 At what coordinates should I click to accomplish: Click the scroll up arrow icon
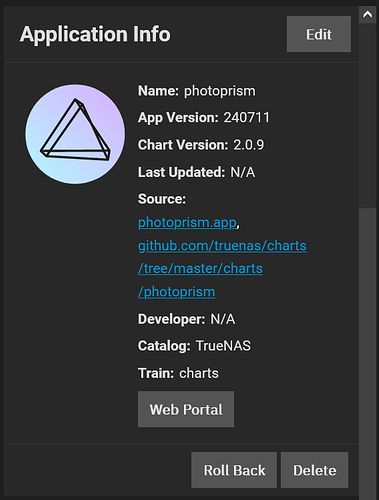(x=368, y=15)
